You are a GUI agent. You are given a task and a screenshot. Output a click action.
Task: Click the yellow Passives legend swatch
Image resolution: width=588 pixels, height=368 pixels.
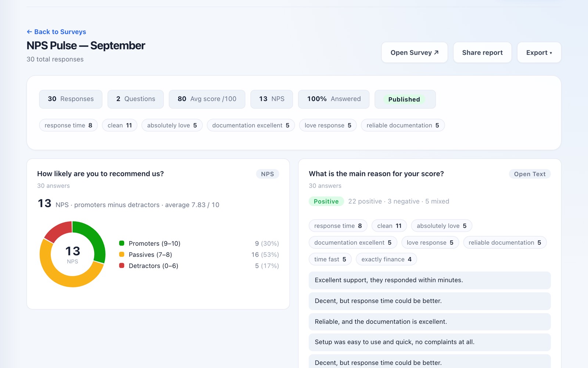[x=122, y=254]
